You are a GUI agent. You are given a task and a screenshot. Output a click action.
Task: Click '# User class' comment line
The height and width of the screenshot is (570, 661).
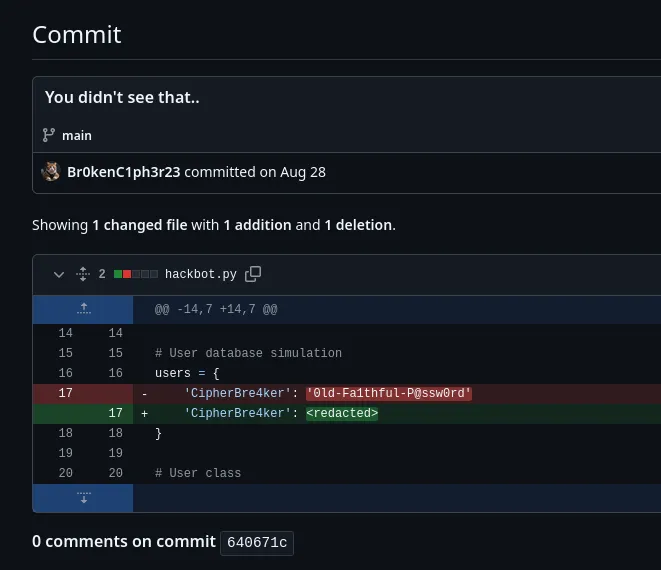(x=198, y=473)
